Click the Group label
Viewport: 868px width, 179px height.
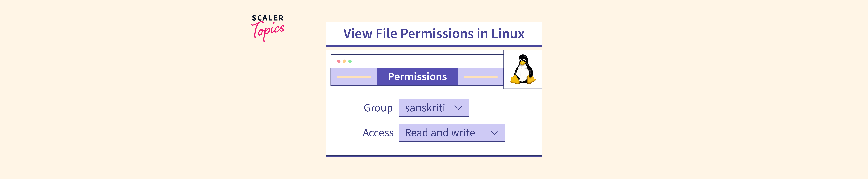coord(378,108)
